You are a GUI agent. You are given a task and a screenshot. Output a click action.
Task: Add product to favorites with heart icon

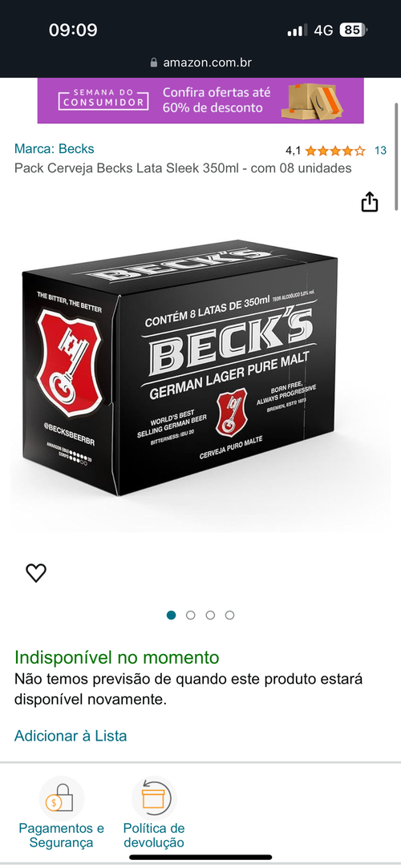click(36, 573)
